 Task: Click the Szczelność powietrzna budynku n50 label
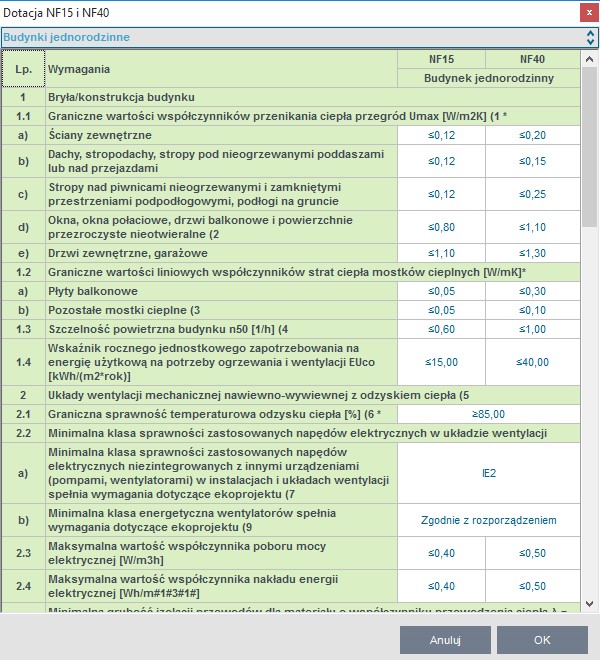coord(221,329)
